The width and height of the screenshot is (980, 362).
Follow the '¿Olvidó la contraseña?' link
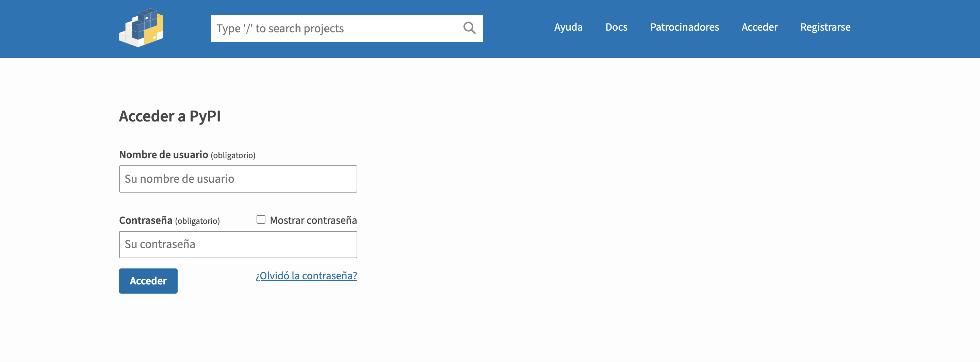click(306, 276)
